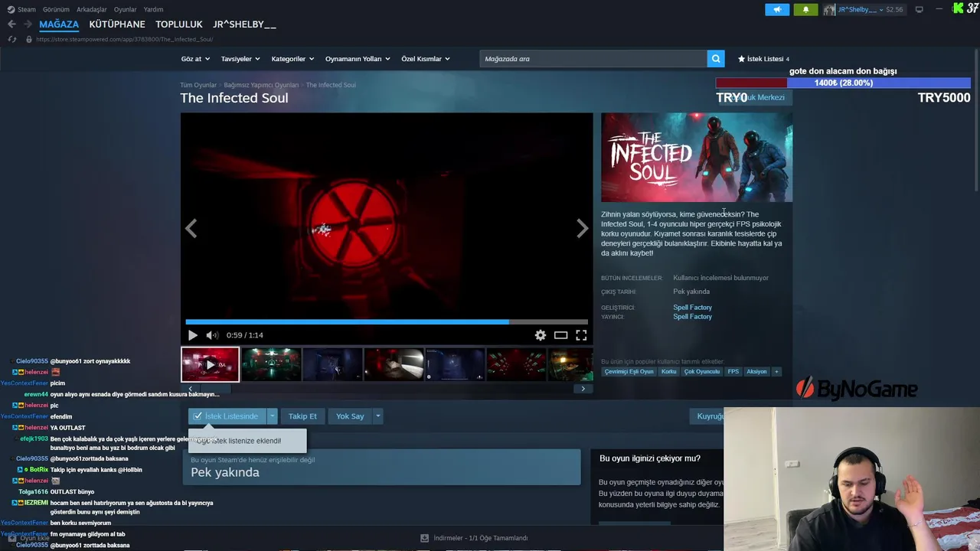Screen dimensions: 980x551
Task: Select the trailer video thumbnail
Action: pos(210,364)
